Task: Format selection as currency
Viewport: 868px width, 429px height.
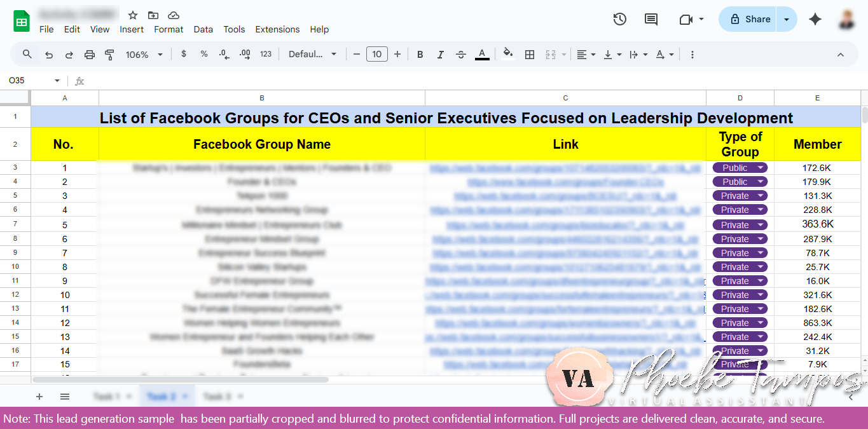Action: [184, 54]
